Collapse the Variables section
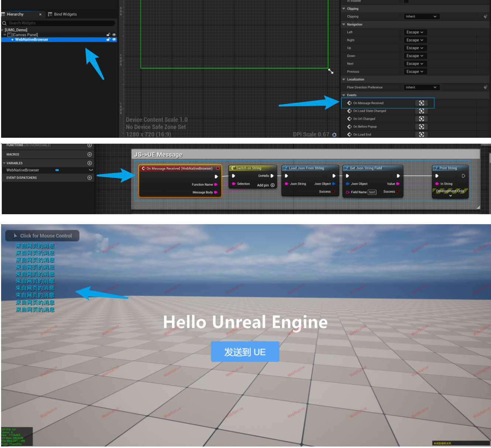The width and height of the screenshot is (491, 448). pos(4,163)
